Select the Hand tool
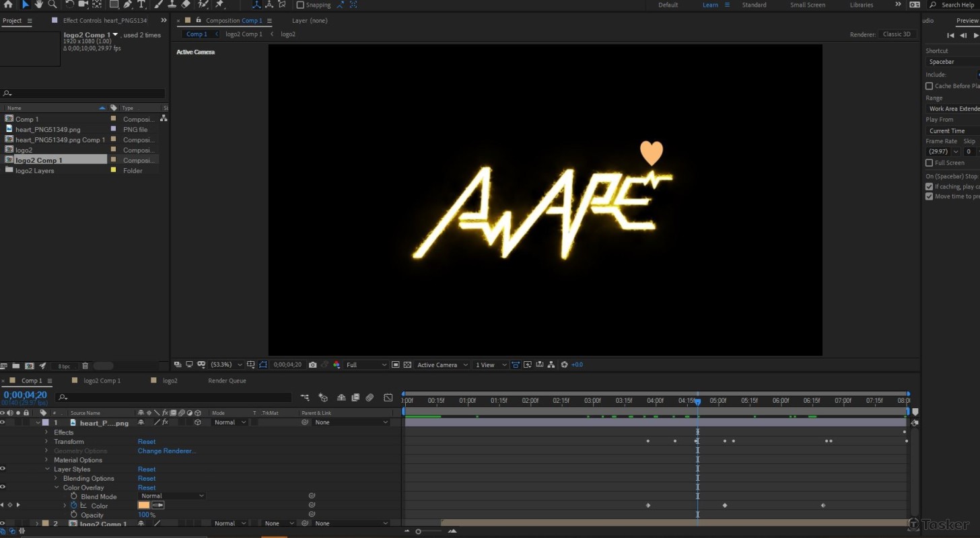 point(39,4)
